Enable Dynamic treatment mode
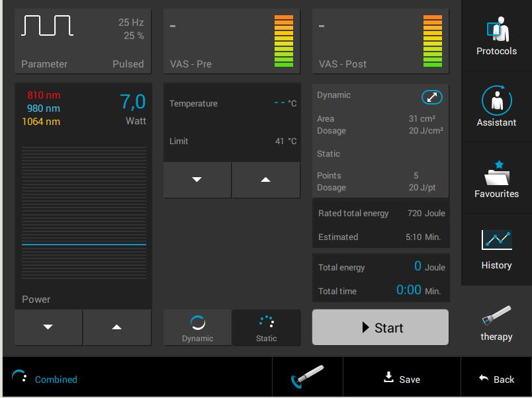 click(197, 326)
